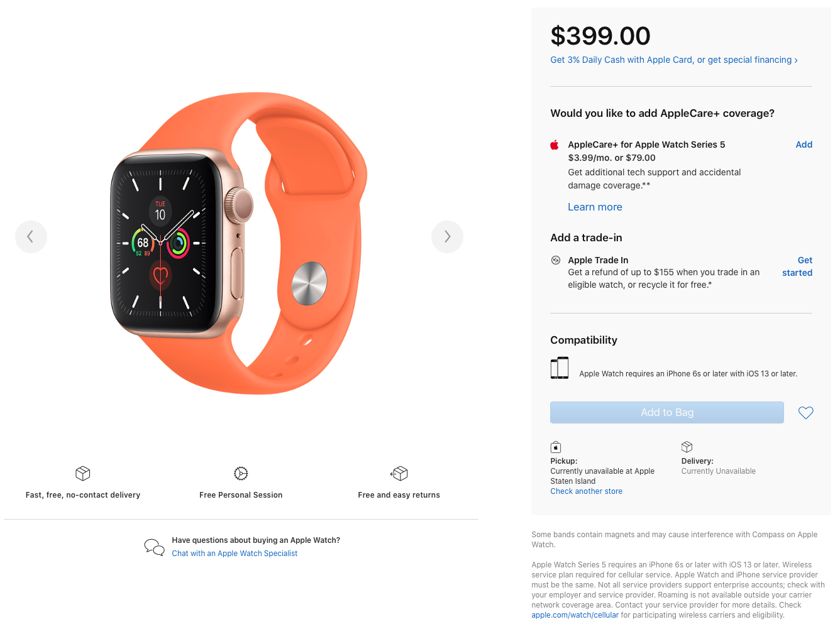The width and height of the screenshot is (840, 639).
Task: Chat with an Apple Watch Specialist
Action: pos(235,554)
